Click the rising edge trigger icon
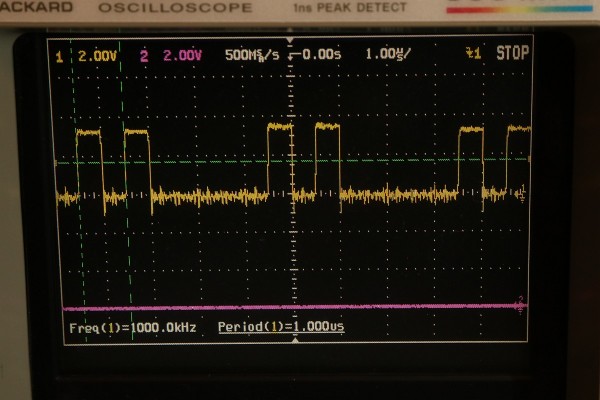This screenshot has height=400, width=600. 476,55
